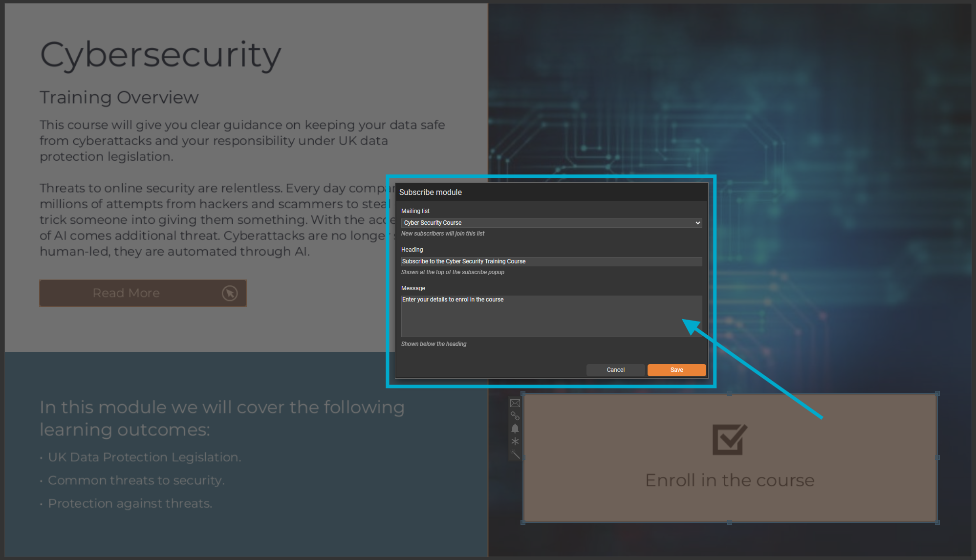
Task: Click the magic wand icon in side toolbar
Action: (515, 454)
